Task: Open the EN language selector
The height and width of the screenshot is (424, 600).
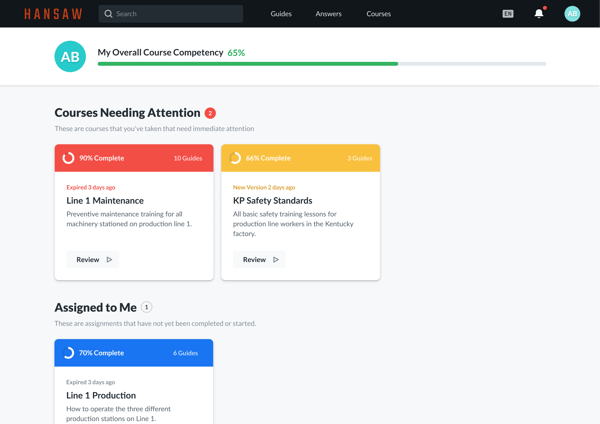Action: 508,14
